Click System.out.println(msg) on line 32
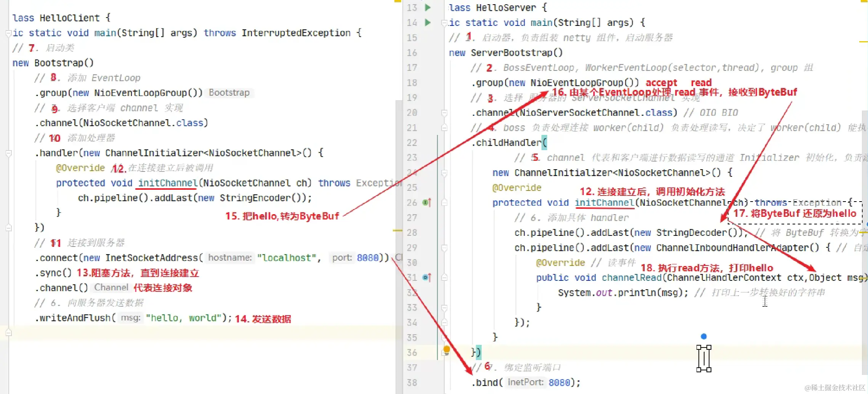868x394 pixels. pos(623,293)
